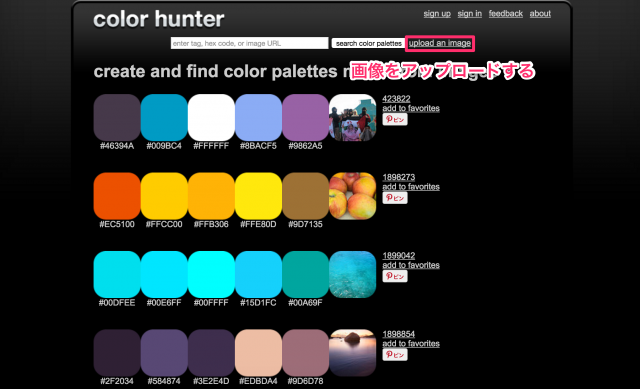Select the brown #9D7135 swatch
Screen dimensions: 640x389
pos(305,196)
